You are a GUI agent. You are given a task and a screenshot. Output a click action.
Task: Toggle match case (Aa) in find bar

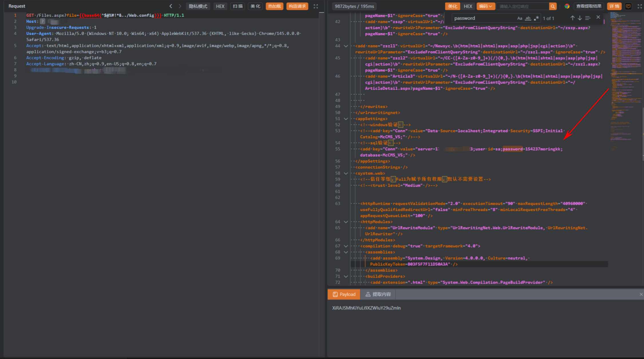pos(520,18)
